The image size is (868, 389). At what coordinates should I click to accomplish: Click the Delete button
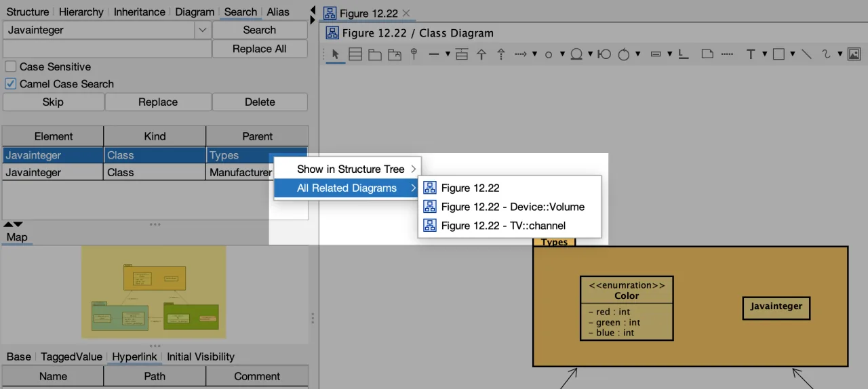click(x=260, y=102)
